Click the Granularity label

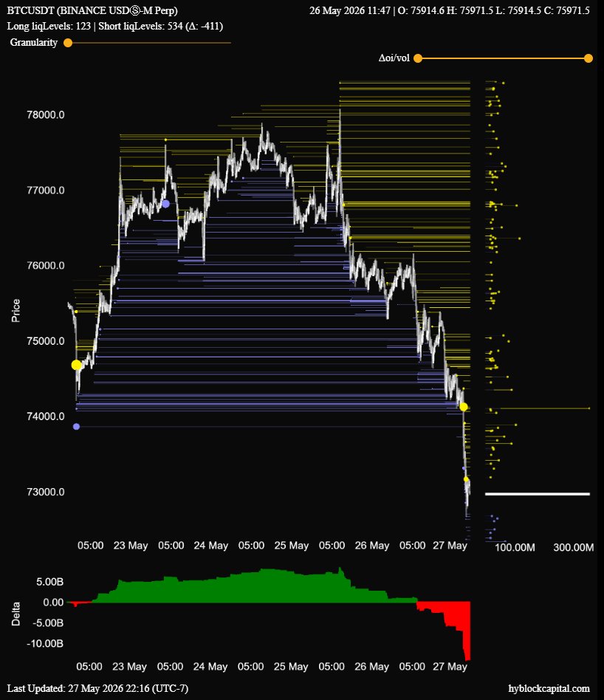(34, 42)
